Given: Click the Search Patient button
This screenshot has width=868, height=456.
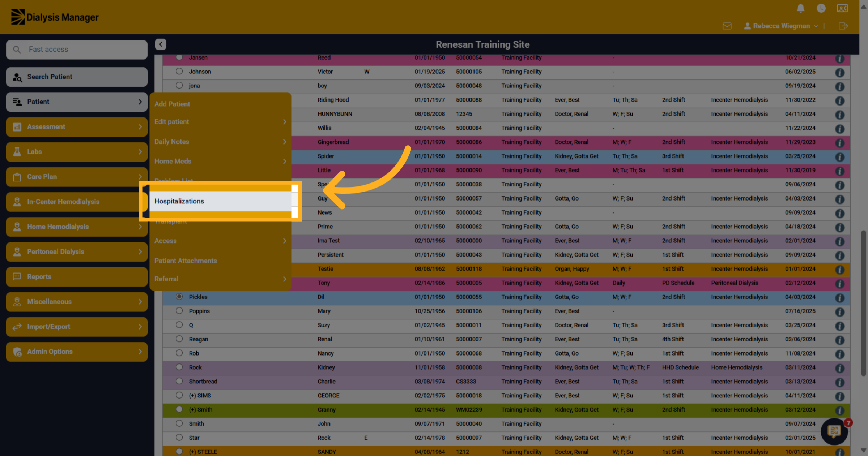Looking at the screenshot, I should pos(77,77).
